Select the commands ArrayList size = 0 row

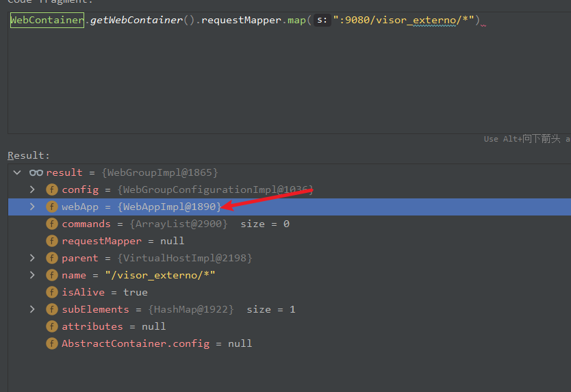coord(290,224)
